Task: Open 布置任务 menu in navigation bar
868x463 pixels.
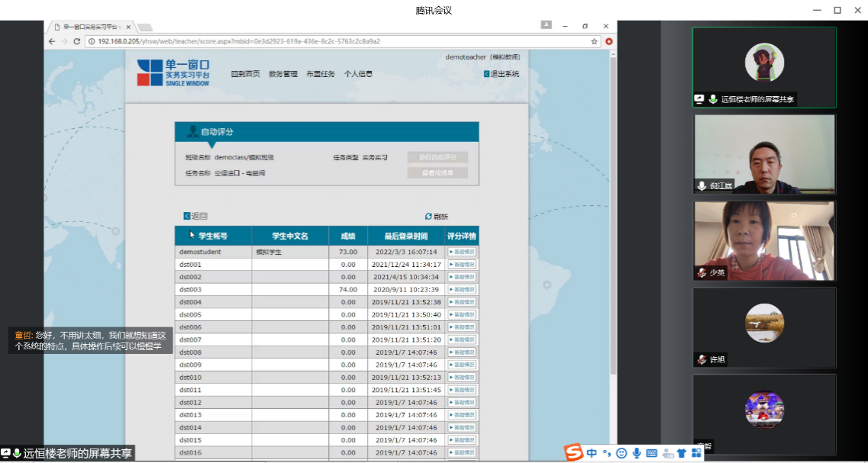Action: point(321,74)
